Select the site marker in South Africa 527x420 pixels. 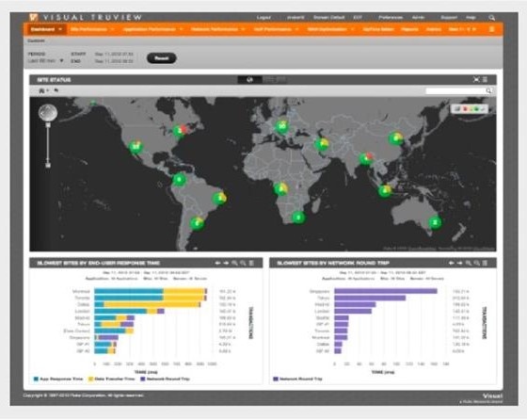click(298, 218)
